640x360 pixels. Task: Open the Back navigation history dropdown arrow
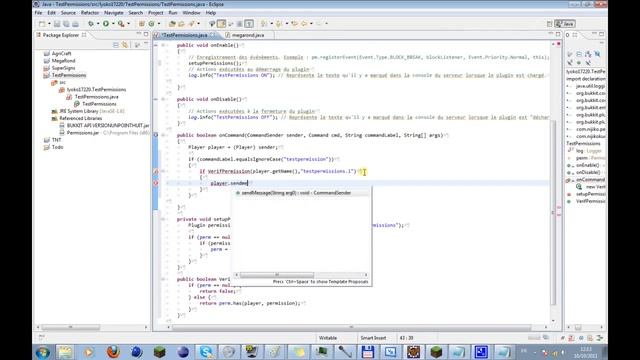(311, 24)
